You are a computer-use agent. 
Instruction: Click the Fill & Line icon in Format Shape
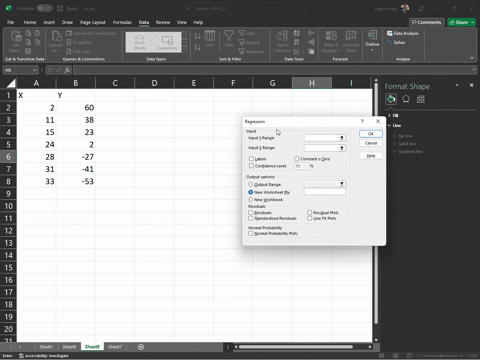click(x=391, y=99)
